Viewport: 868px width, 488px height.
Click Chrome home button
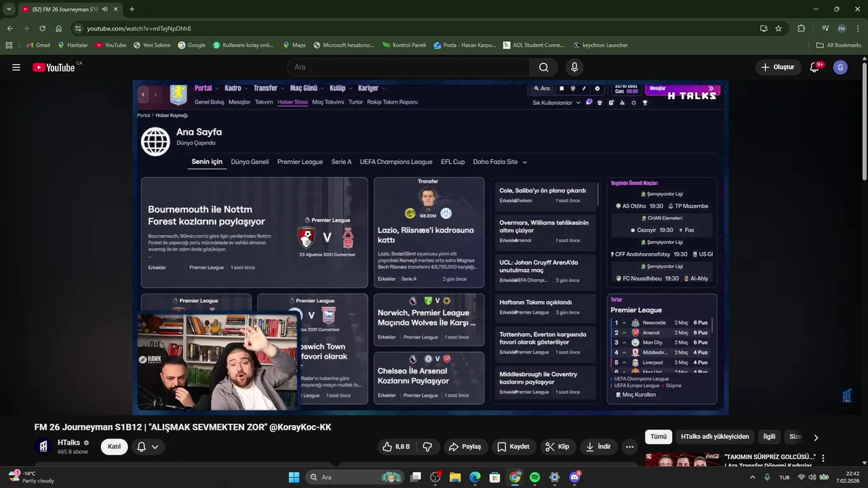point(59,28)
